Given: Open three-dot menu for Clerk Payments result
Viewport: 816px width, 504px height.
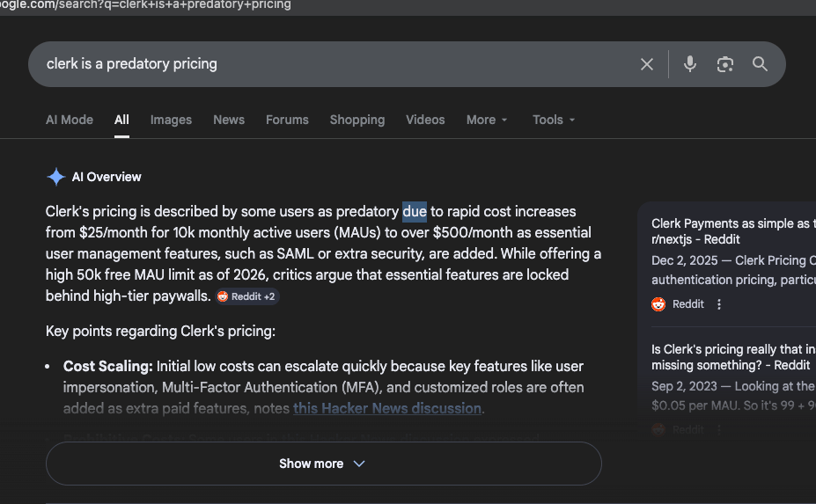Looking at the screenshot, I should pyautogui.click(x=718, y=304).
